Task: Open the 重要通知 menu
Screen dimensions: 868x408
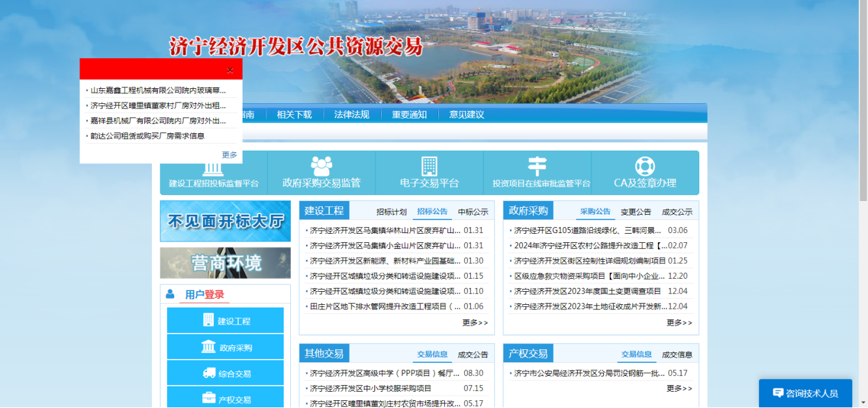Action: 409,114
